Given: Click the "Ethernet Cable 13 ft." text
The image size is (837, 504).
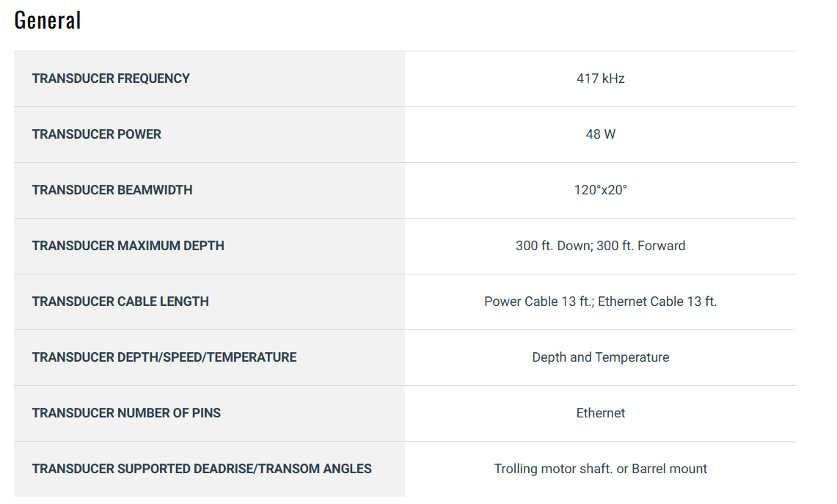Looking at the screenshot, I should point(657,302).
